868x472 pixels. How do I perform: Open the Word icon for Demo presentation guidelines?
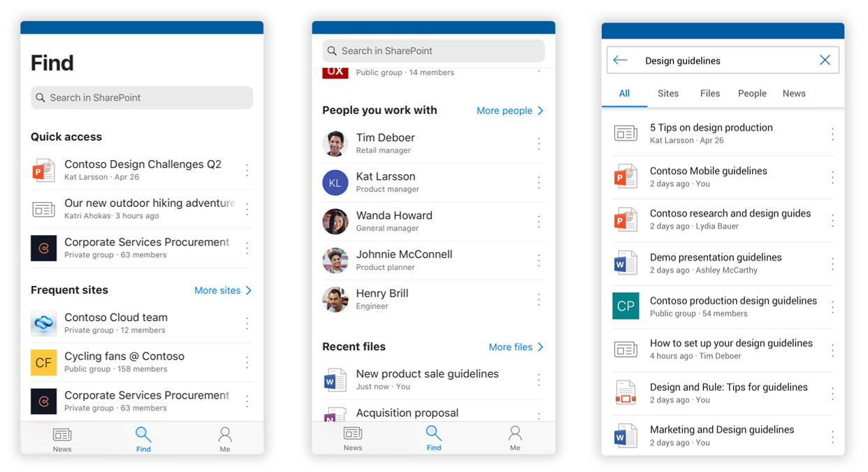point(625,262)
